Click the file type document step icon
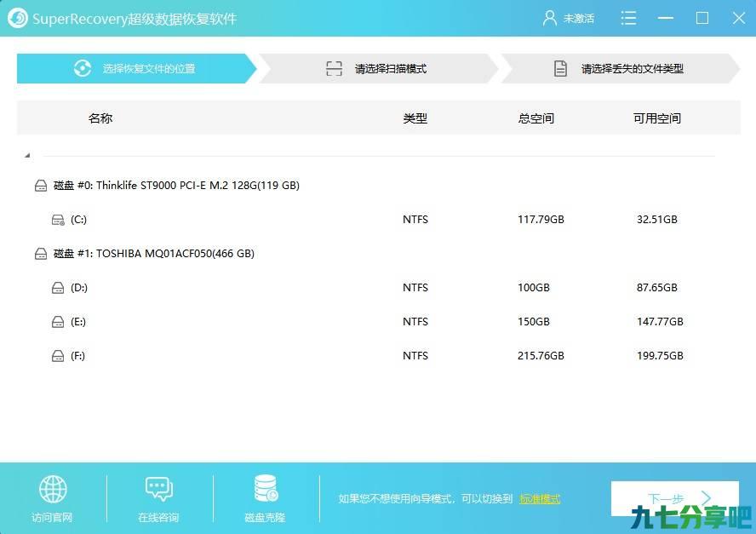This screenshot has width=756, height=534. click(x=560, y=68)
